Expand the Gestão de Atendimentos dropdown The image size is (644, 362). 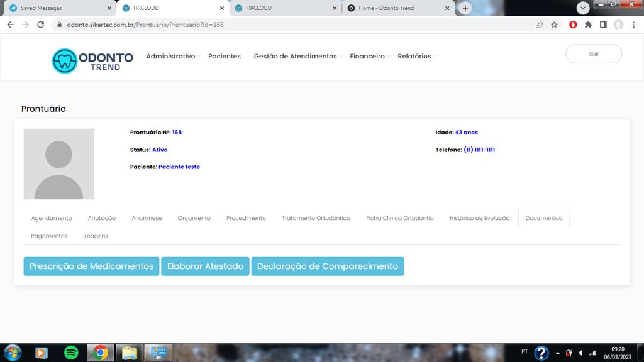[x=297, y=56]
